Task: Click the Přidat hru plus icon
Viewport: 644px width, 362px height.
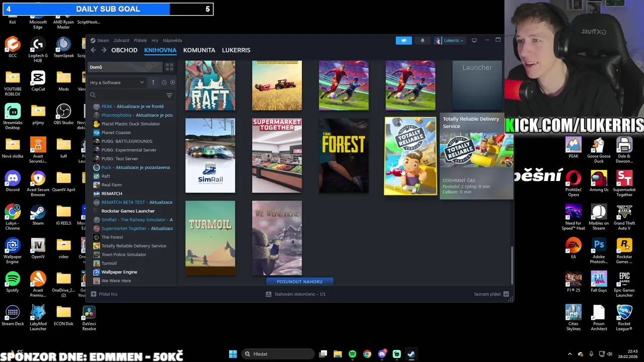Action: (x=94, y=294)
